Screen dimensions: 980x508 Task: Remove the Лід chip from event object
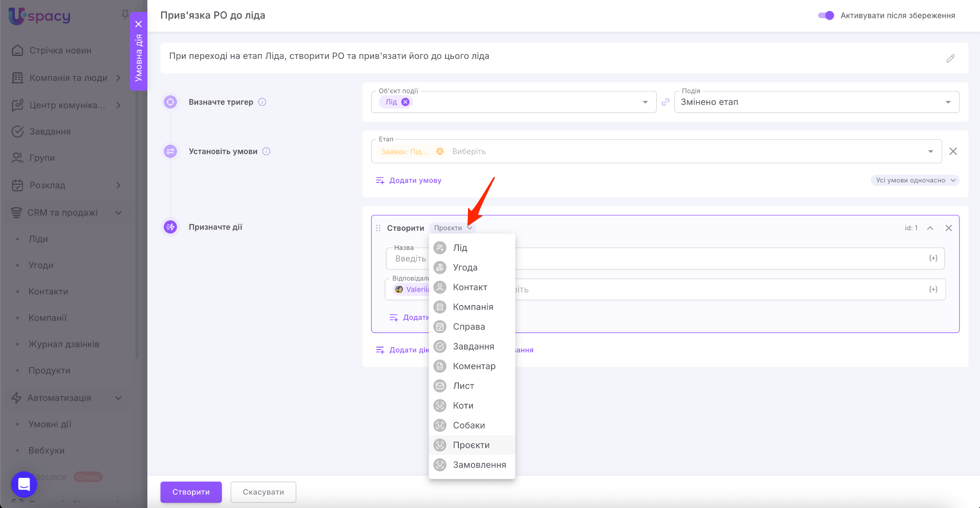405,102
